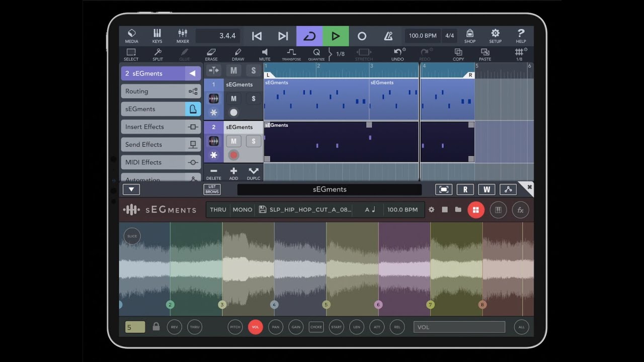Image resolution: width=644 pixels, height=362 pixels.
Task: Toggle the master mute M button
Action: [233, 70]
